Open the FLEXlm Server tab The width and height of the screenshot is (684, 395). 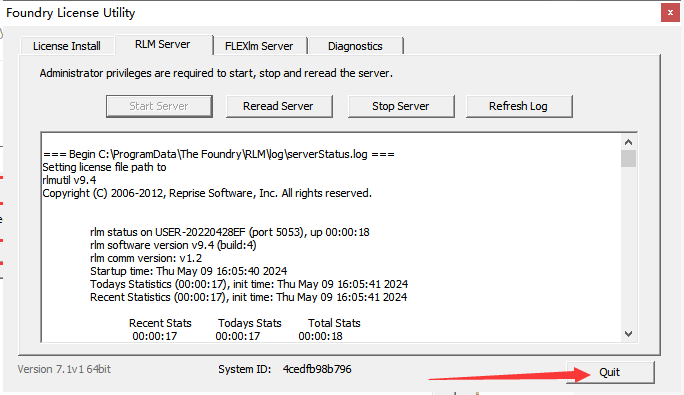point(259,46)
